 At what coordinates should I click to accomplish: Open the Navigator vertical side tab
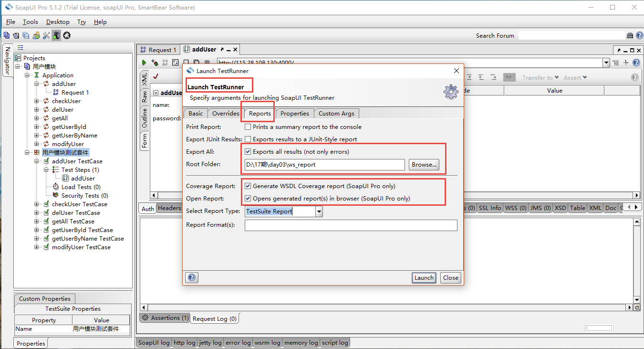8,60
